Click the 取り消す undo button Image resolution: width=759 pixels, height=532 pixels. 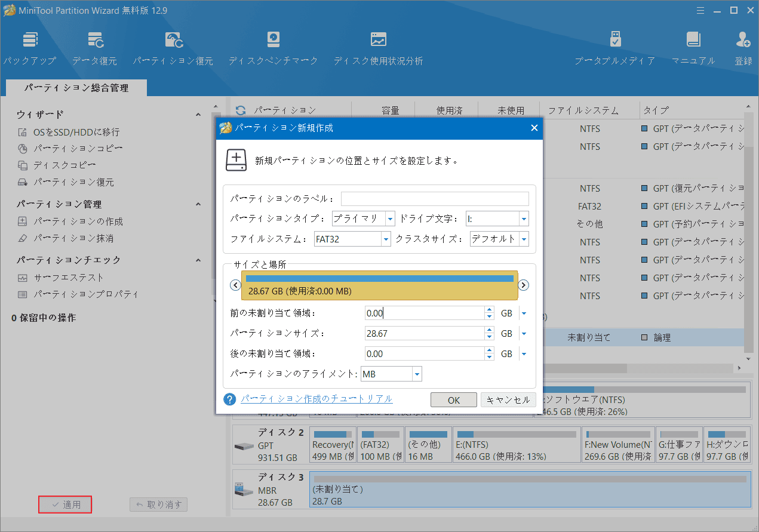[159, 505]
